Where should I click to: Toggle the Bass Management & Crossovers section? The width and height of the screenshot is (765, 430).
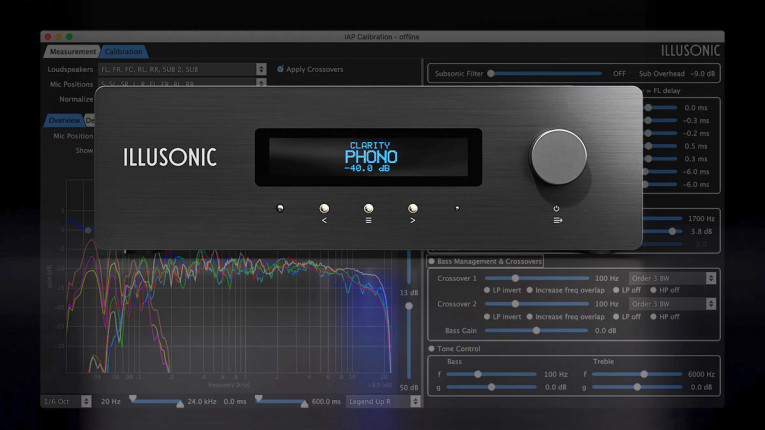pyautogui.click(x=432, y=261)
